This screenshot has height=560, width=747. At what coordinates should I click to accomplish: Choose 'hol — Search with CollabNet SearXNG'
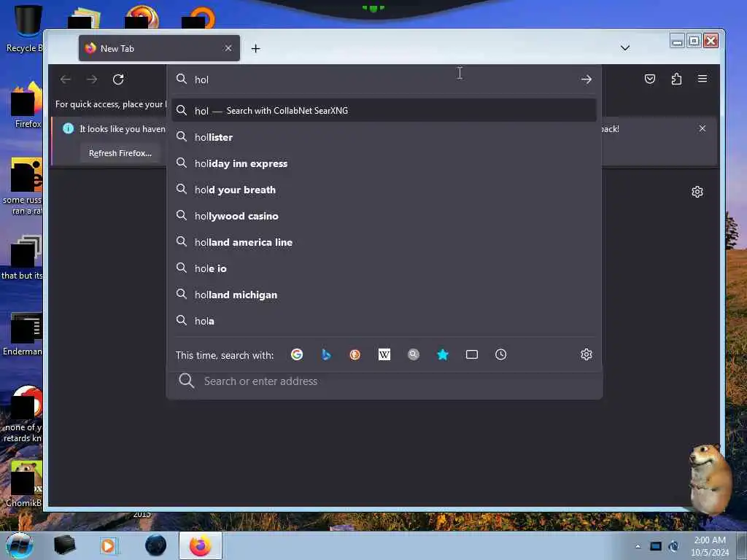tap(384, 111)
